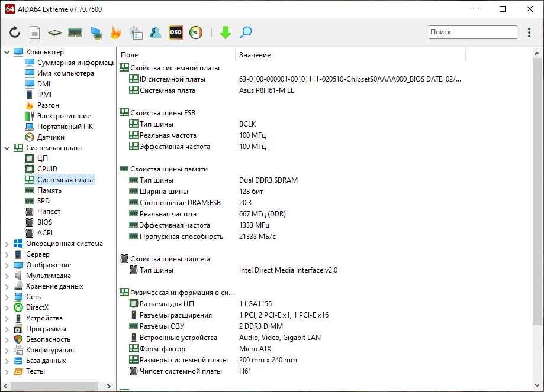The width and height of the screenshot is (544, 392).
Task: Open База данных tree item
Action: pos(40,361)
